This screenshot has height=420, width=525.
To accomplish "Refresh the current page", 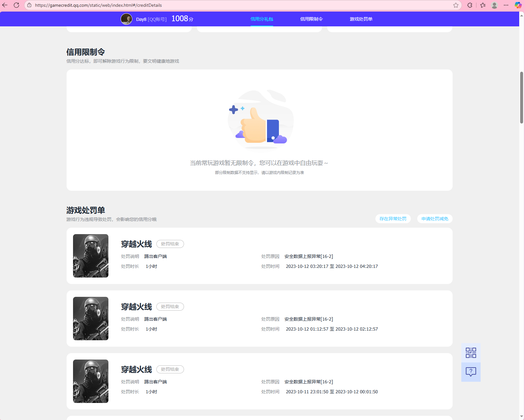I will 16,5.
